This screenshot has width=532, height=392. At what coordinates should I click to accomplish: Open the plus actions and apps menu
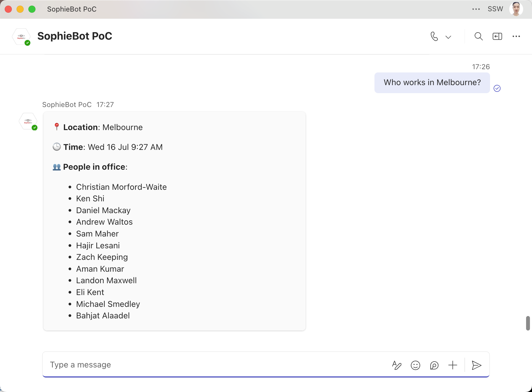[453, 365]
